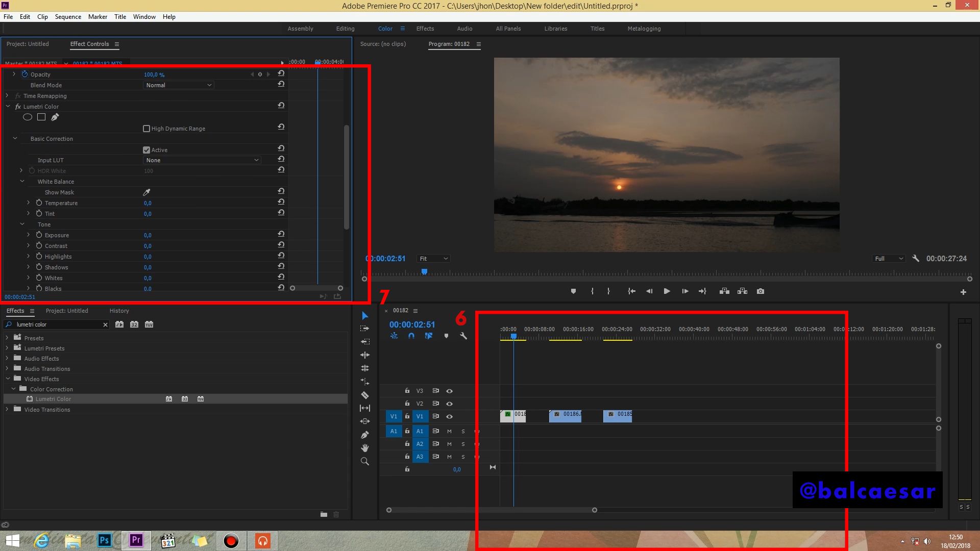Select the Rolling Edit tool
980x551 pixels.
365,355
